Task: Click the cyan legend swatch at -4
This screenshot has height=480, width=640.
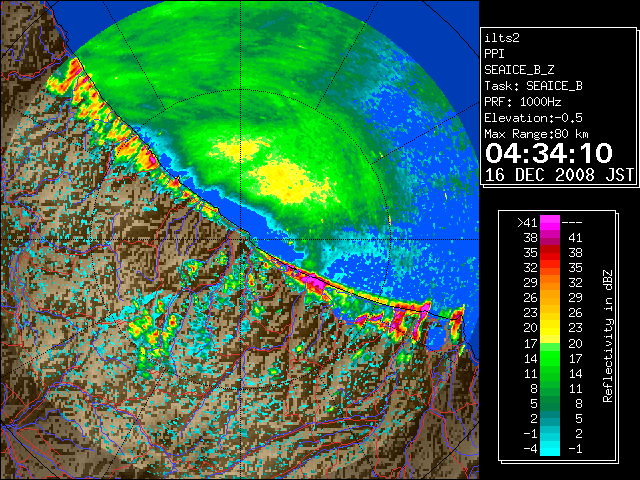Action: click(x=550, y=449)
